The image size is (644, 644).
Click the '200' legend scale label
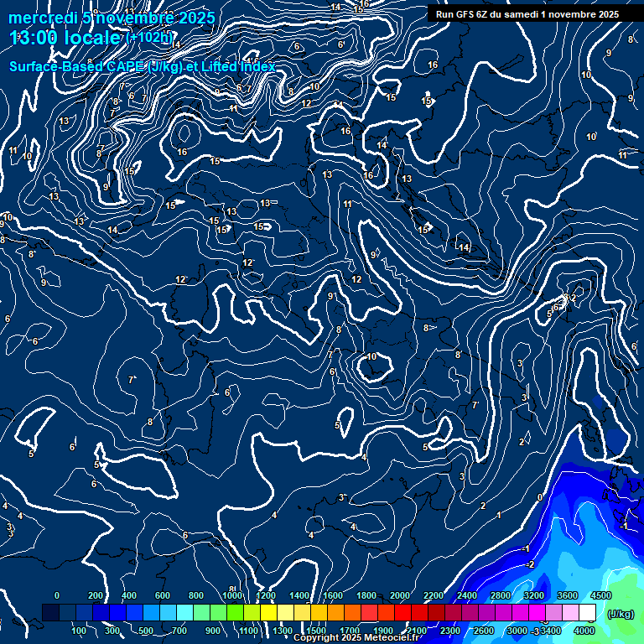coord(96,595)
